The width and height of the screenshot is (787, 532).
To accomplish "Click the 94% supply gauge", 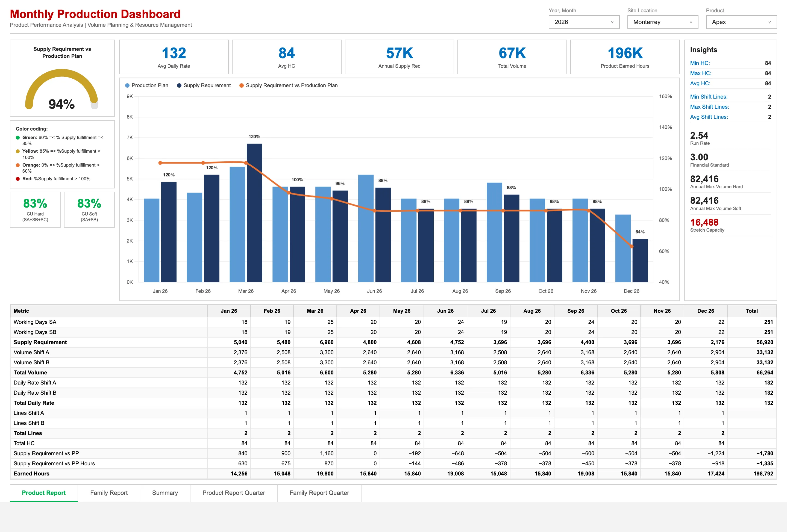I will click(x=62, y=90).
